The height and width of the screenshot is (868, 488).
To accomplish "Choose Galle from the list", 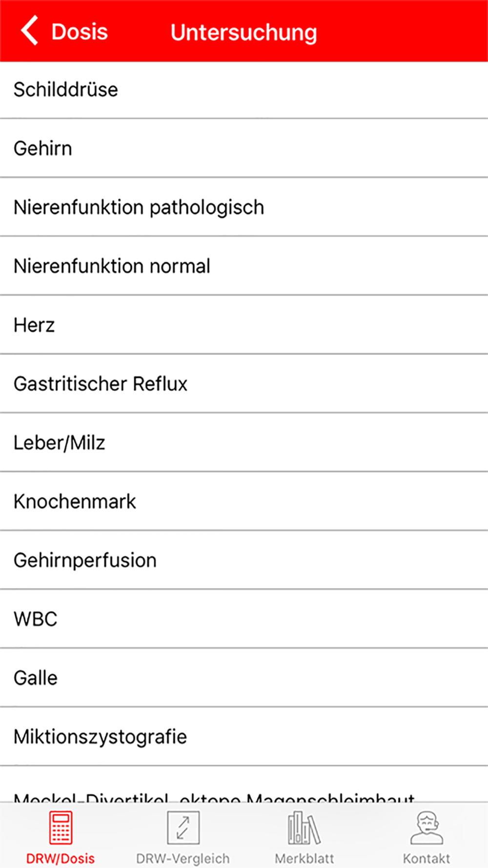I will point(244,678).
